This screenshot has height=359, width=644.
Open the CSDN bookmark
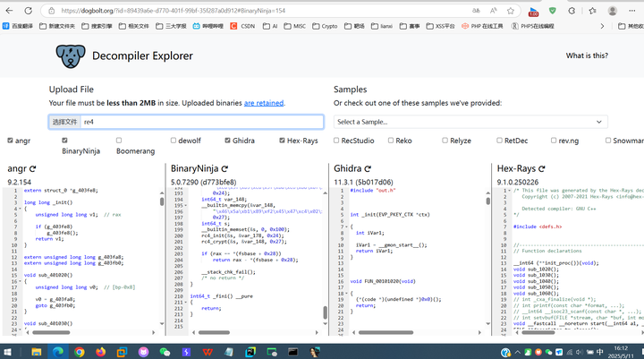242,26
